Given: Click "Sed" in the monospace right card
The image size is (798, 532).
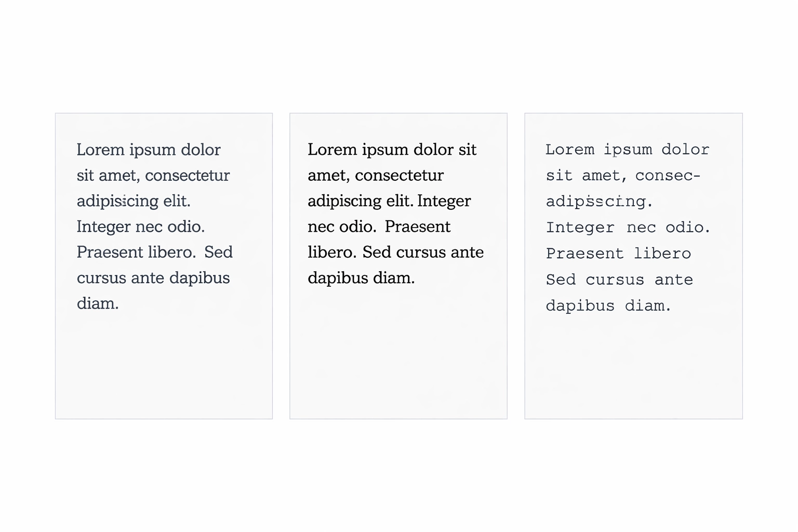Looking at the screenshot, I should 561,280.
